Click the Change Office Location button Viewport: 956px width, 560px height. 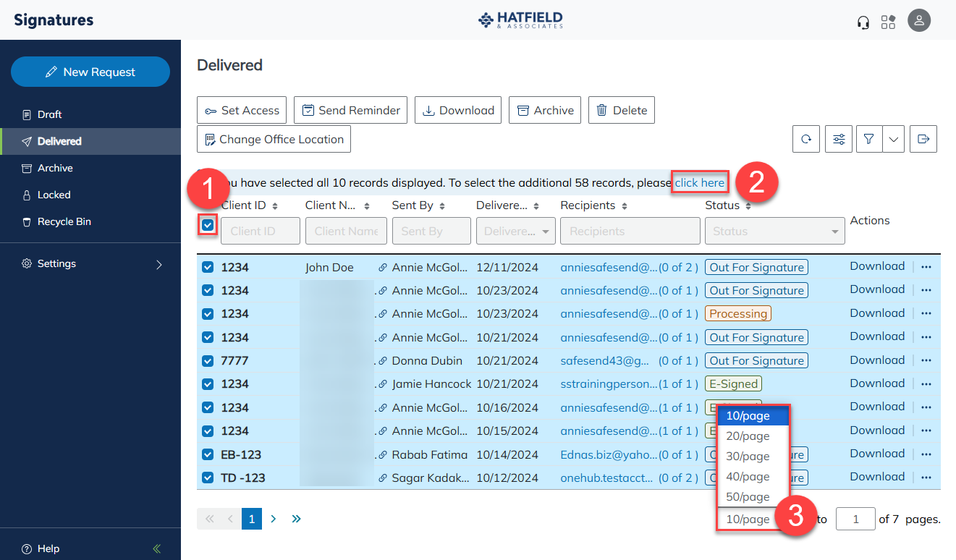pos(274,139)
